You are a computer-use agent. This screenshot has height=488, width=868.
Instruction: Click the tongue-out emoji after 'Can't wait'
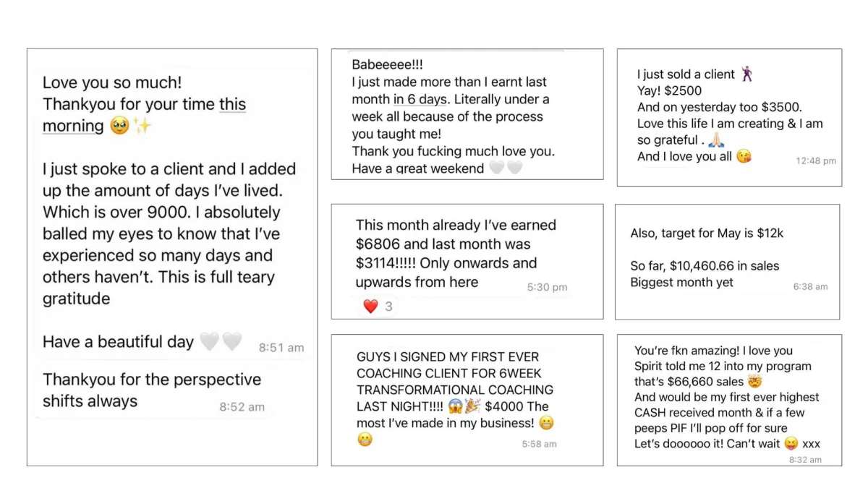click(791, 444)
